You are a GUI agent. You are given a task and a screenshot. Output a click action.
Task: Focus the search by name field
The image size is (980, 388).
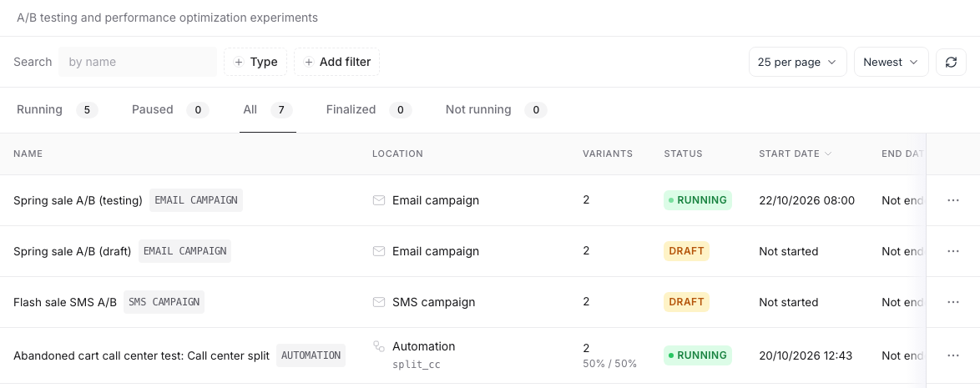(x=138, y=62)
